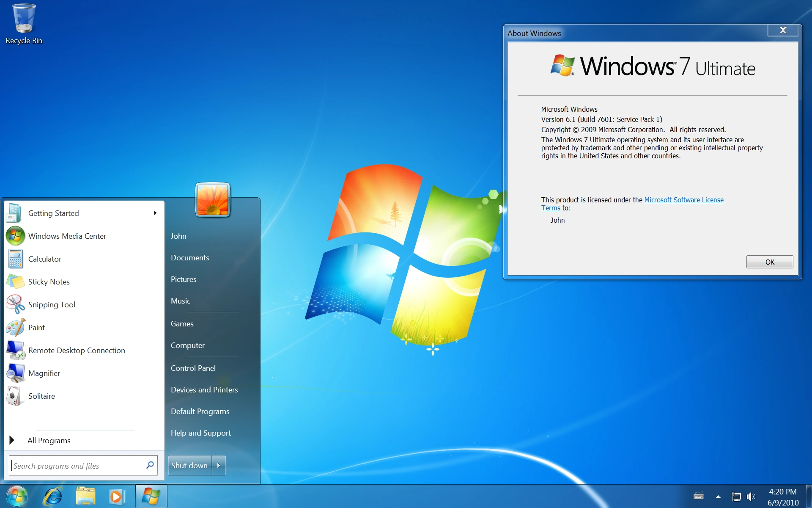Expand the Shut down options arrow
The width and height of the screenshot is (812, 508).
click(x=219, y=465)
